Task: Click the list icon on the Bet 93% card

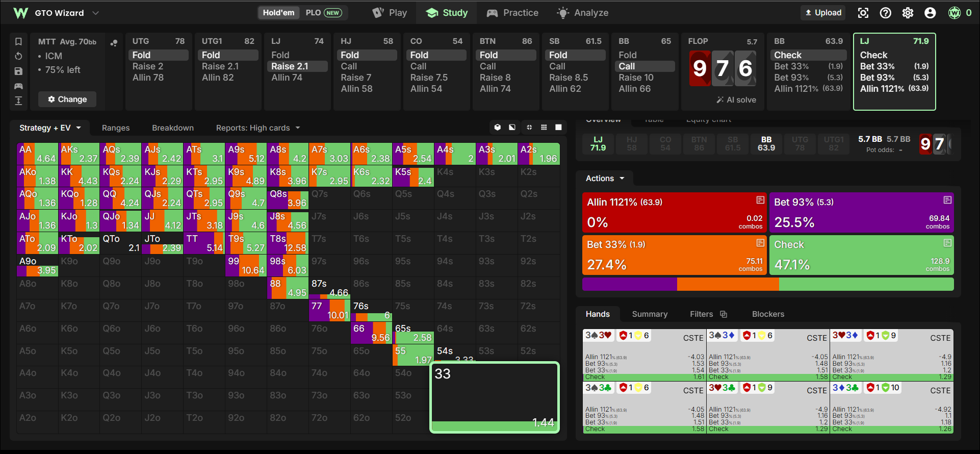Action: (x=947, y=200)
